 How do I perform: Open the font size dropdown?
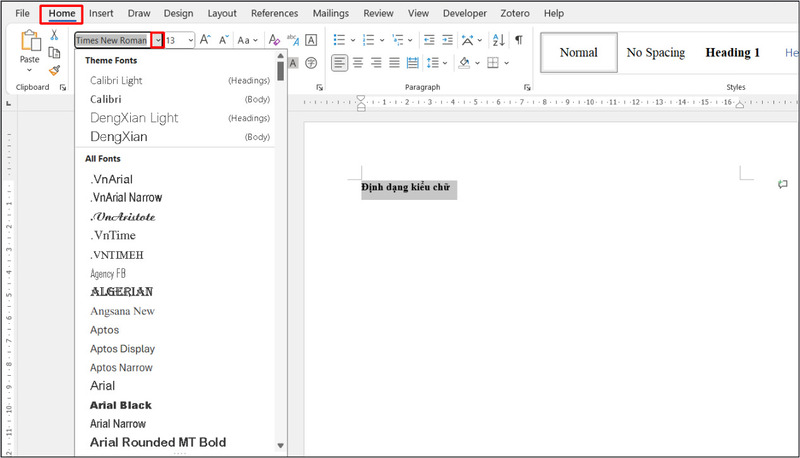tap(189, 40)
